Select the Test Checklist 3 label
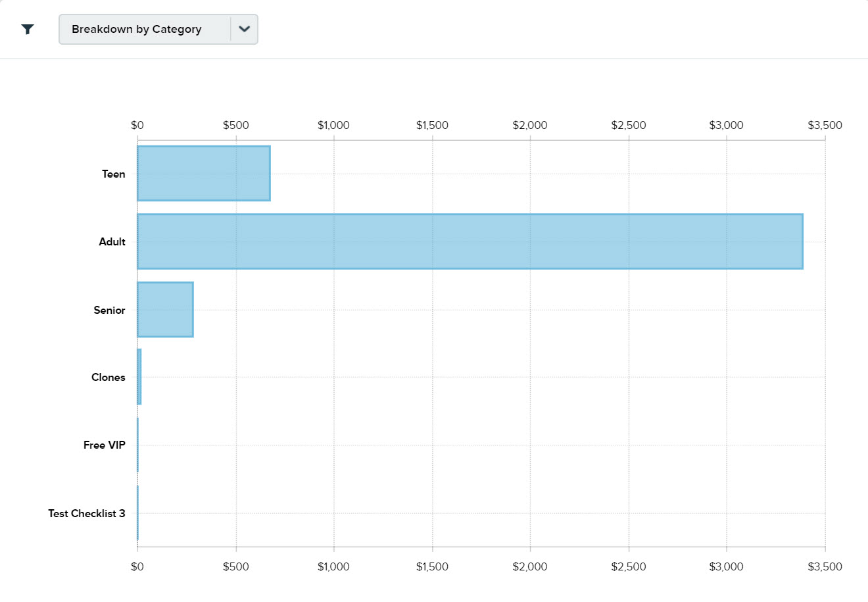 [x=86, y=513]
